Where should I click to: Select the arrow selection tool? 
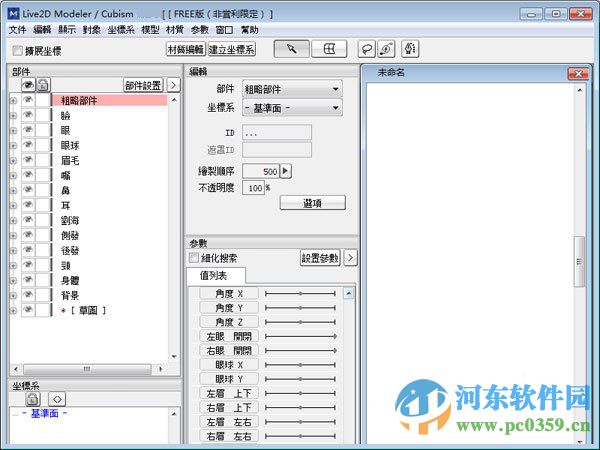coord(292,49)
